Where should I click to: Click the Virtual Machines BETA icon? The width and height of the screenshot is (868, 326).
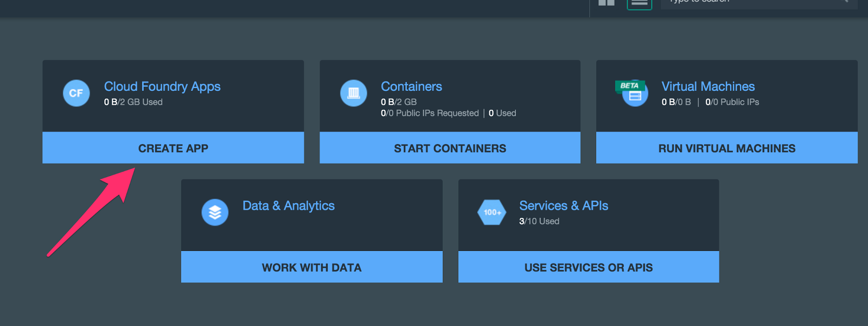[x=631, y=93]
